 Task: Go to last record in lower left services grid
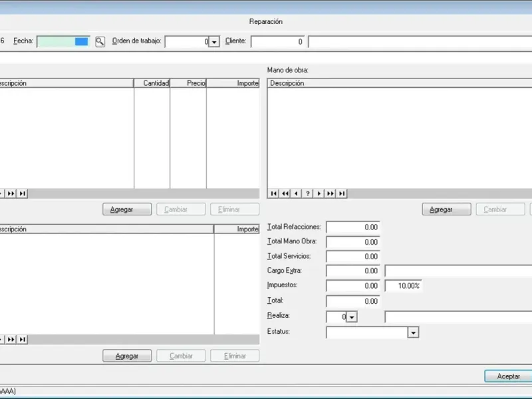coord(23,339)
